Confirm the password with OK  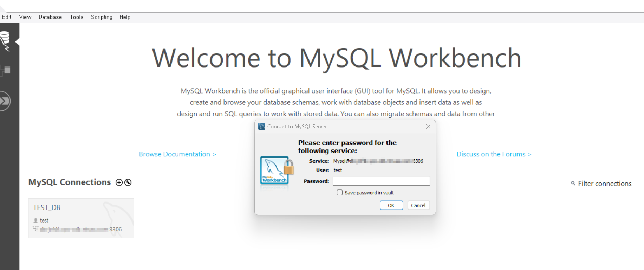pos(391,205)
